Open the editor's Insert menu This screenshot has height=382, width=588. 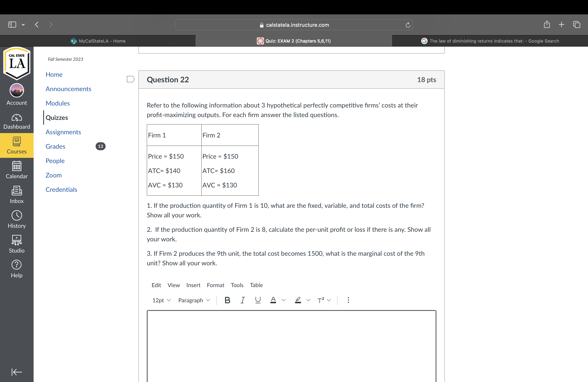tap(193, 285)
